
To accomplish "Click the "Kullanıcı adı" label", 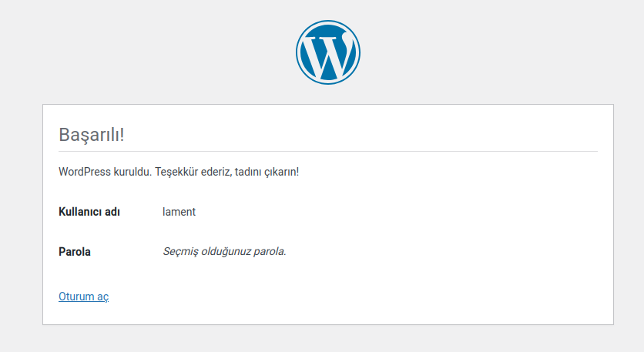I will [89, 212].
